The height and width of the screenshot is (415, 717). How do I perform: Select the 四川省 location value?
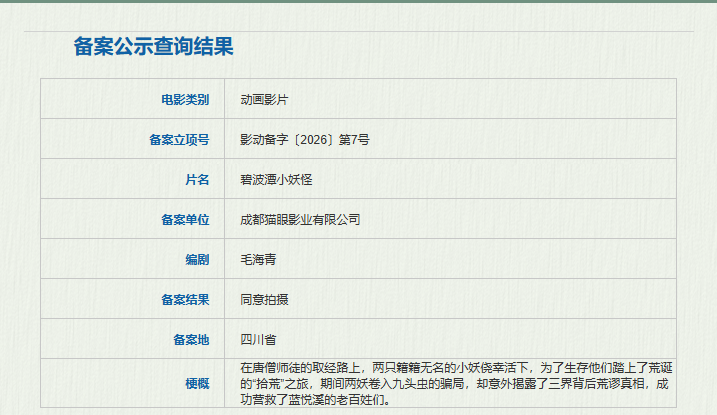[258, 339]
